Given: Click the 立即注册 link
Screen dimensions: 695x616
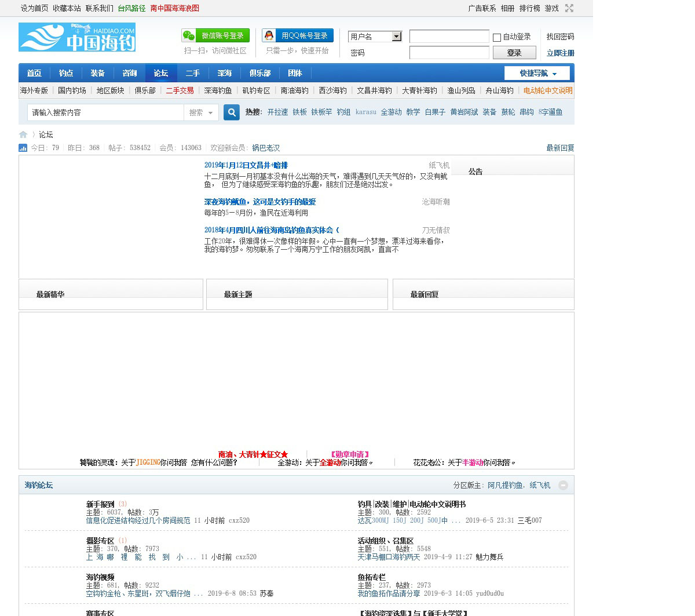Looking at the screenshot, I should pos(560,53).
